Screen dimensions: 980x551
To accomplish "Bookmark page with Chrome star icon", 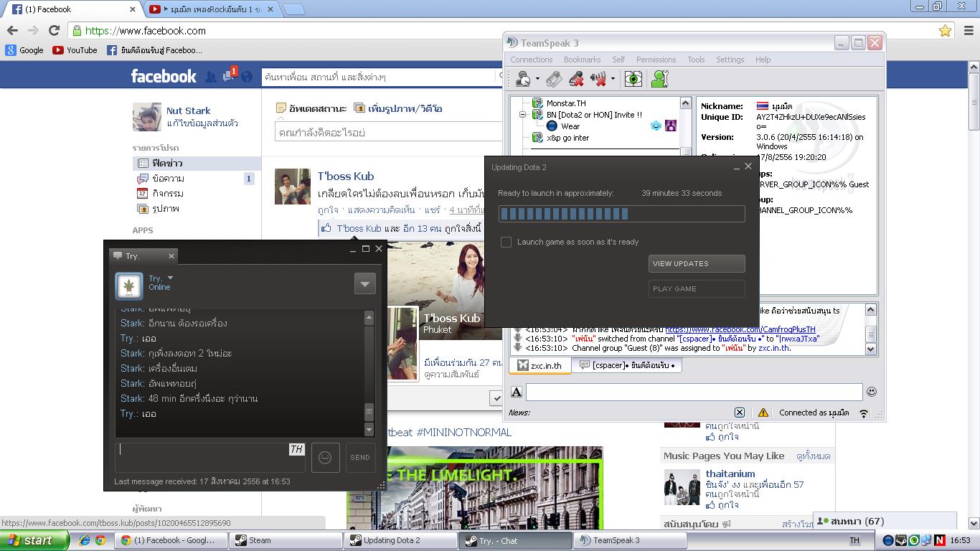I will click(945, 31).
